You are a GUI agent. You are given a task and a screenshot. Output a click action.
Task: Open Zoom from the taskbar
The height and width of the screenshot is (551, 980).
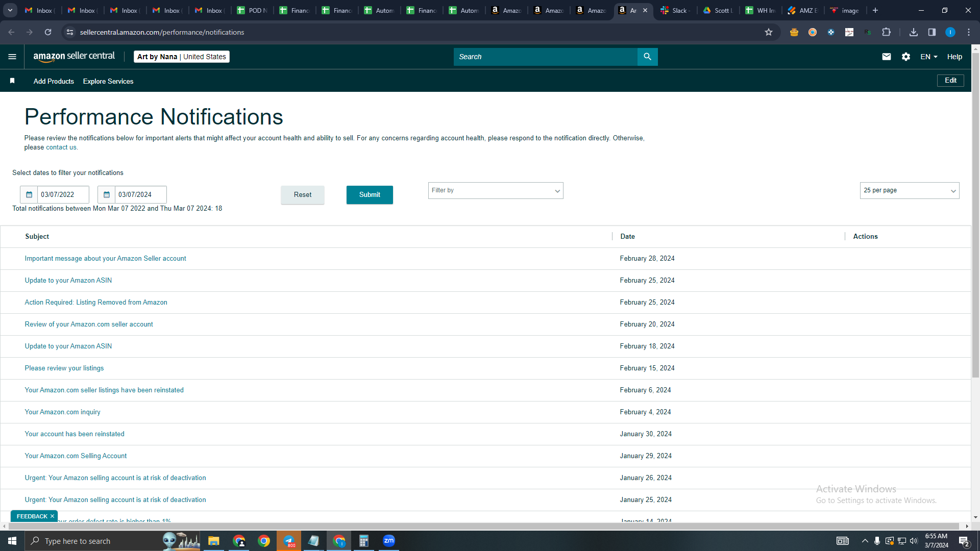click(x=389, y=541)
